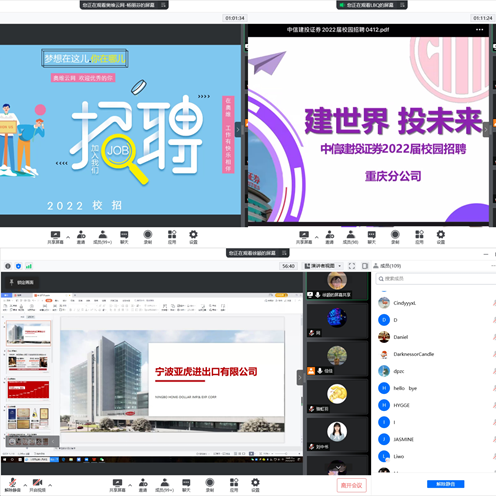496x496 pixels.
Task: Click the record icon below the 2022校招 slide
Action: [148, 237]
